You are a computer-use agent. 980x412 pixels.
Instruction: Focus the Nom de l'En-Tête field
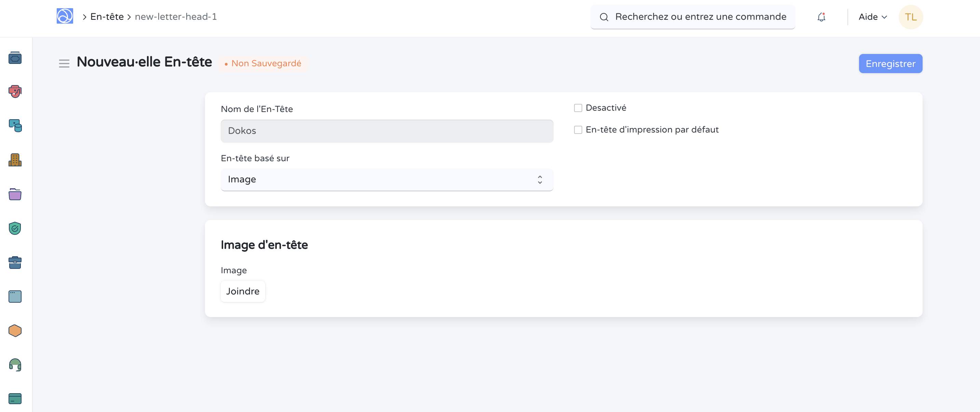[x=386, y=131]
